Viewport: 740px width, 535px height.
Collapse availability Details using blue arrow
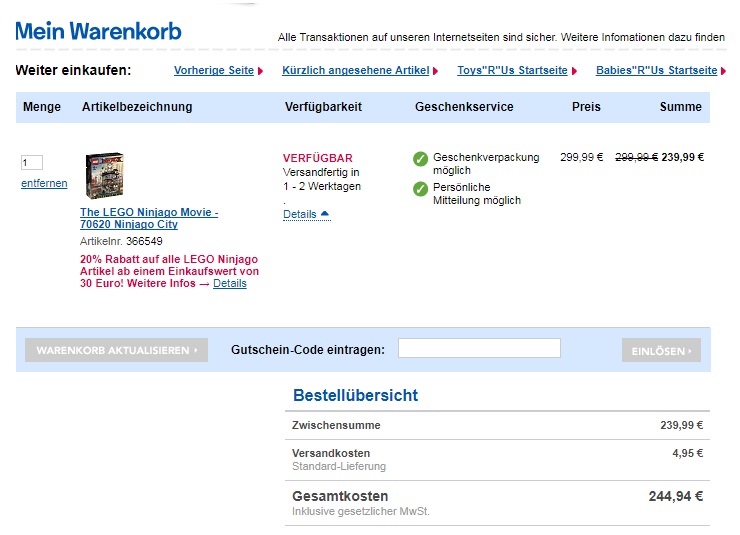tap(325, 214)
